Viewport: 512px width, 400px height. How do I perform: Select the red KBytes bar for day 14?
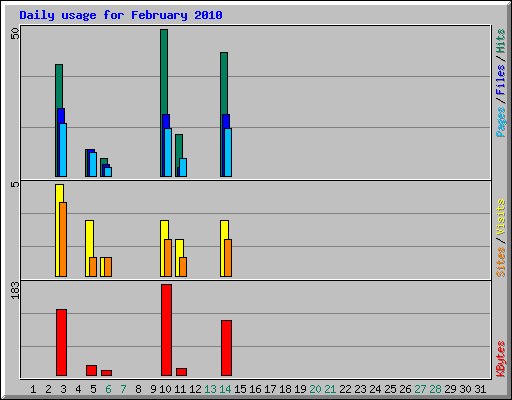(226, 348)
